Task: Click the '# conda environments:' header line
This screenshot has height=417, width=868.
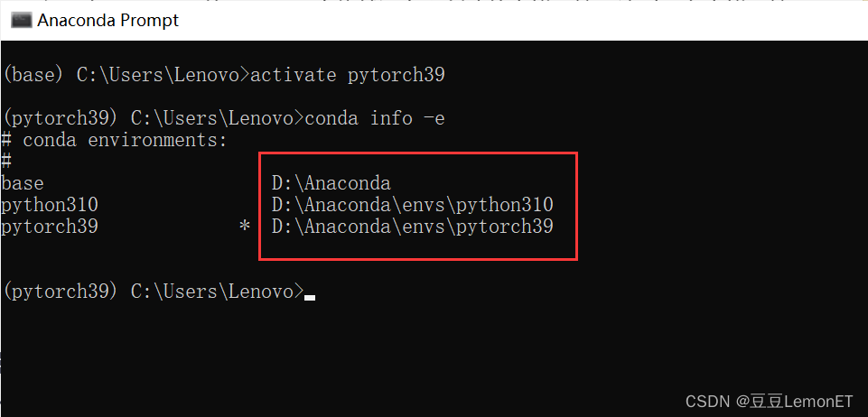Action: pos(114,141)
